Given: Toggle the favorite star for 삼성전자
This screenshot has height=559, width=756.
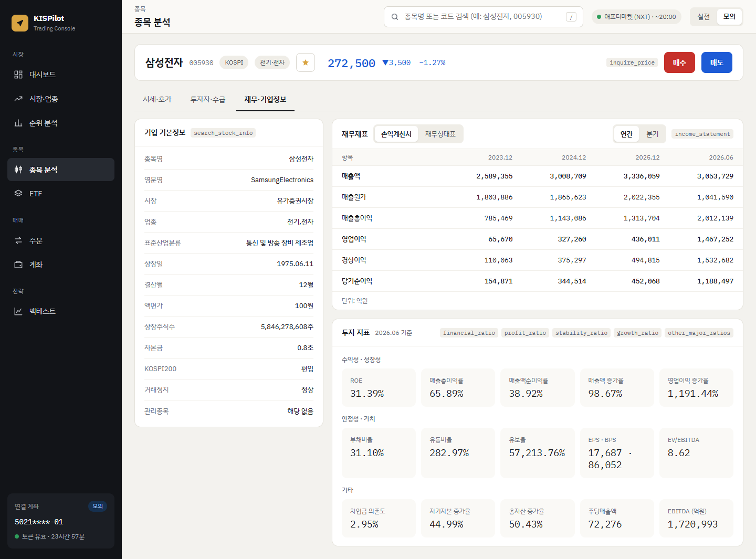Looking at the screenshot, I should coord(306,62).
